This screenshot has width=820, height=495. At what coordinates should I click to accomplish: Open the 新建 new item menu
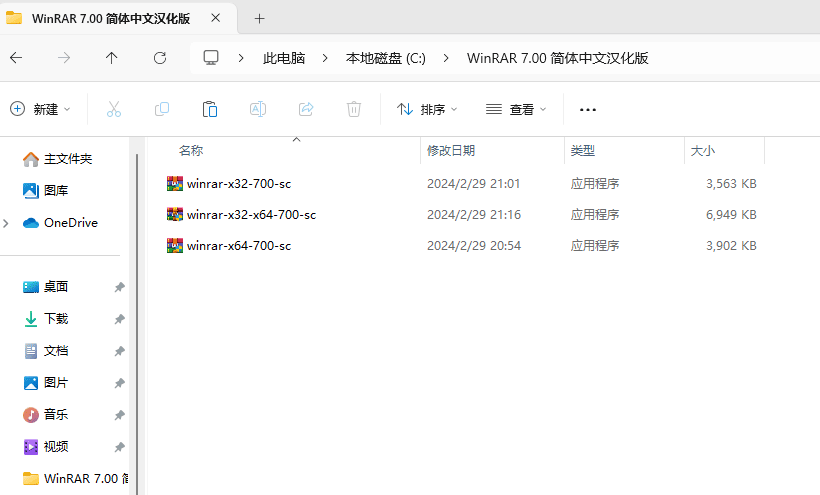click(x=40, y=109)
